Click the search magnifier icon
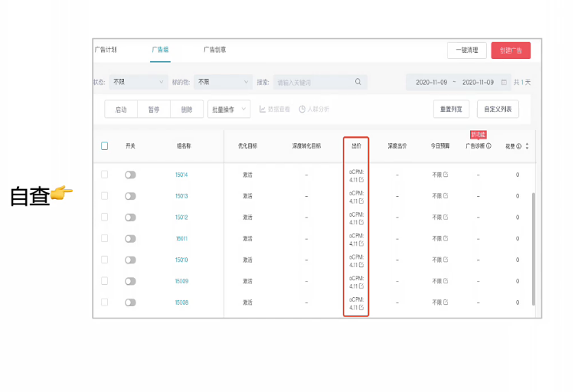575x392 pixels. [x=358, y=82]
